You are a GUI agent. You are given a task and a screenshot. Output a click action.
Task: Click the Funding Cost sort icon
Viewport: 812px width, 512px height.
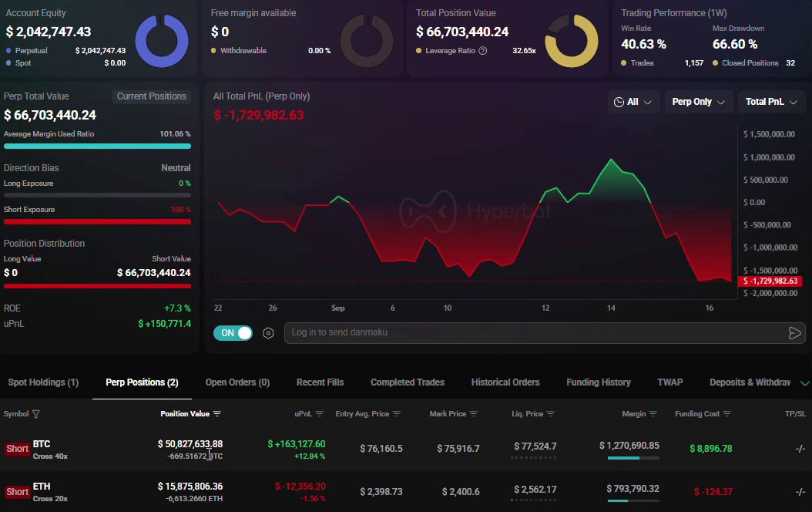point(727,413)
